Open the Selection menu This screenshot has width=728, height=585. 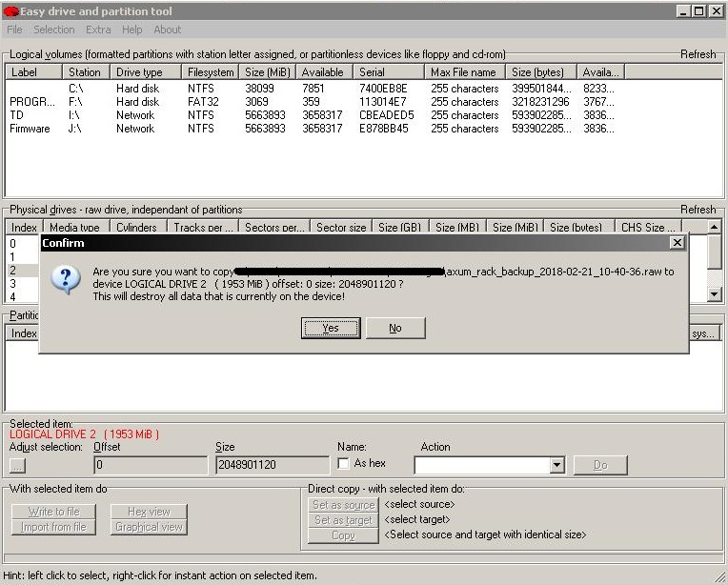[54, 30]
